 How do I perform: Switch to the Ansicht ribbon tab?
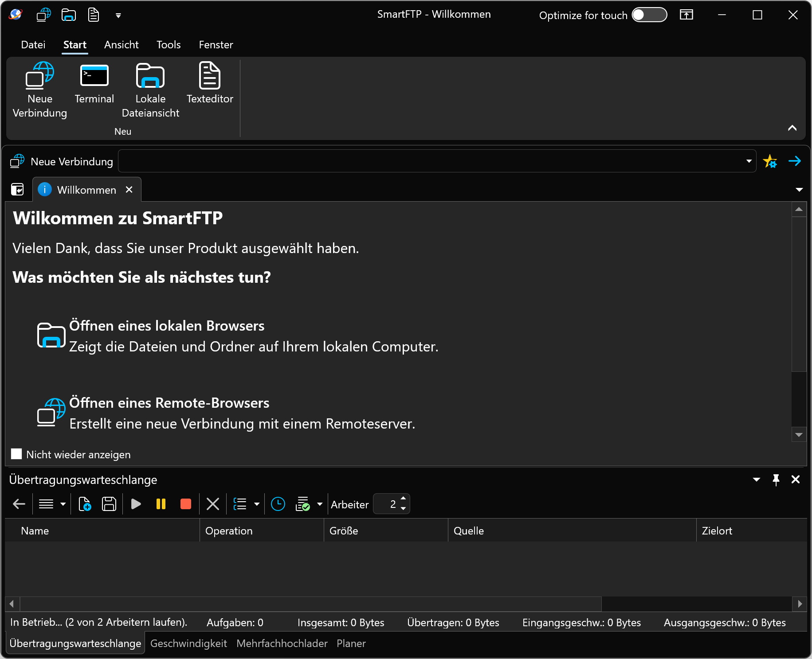(x=122, y=45)
